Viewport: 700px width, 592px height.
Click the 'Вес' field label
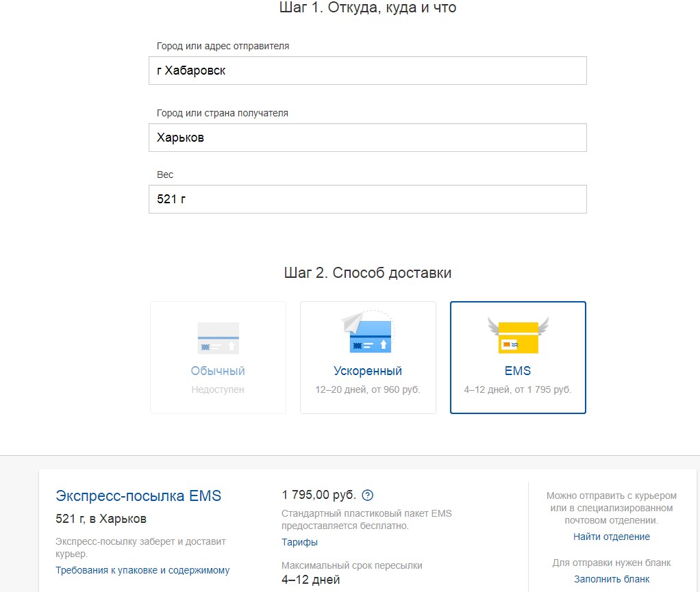point(165,175)
